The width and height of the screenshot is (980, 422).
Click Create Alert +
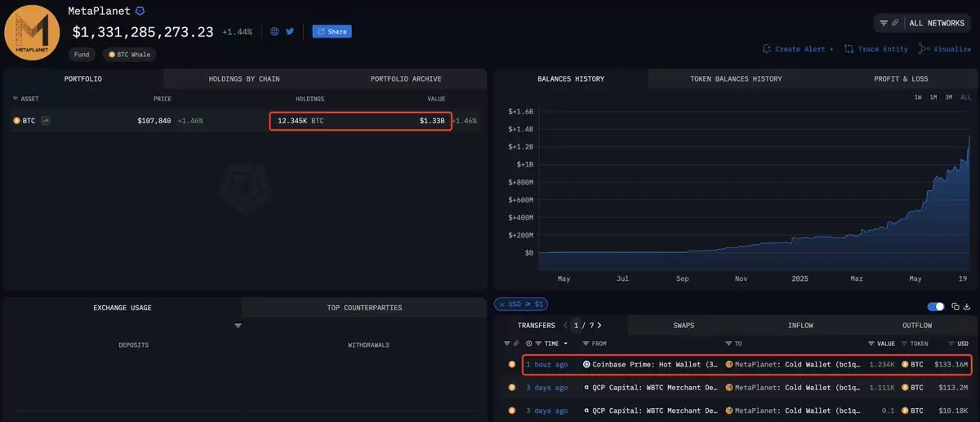coord(798,49)
